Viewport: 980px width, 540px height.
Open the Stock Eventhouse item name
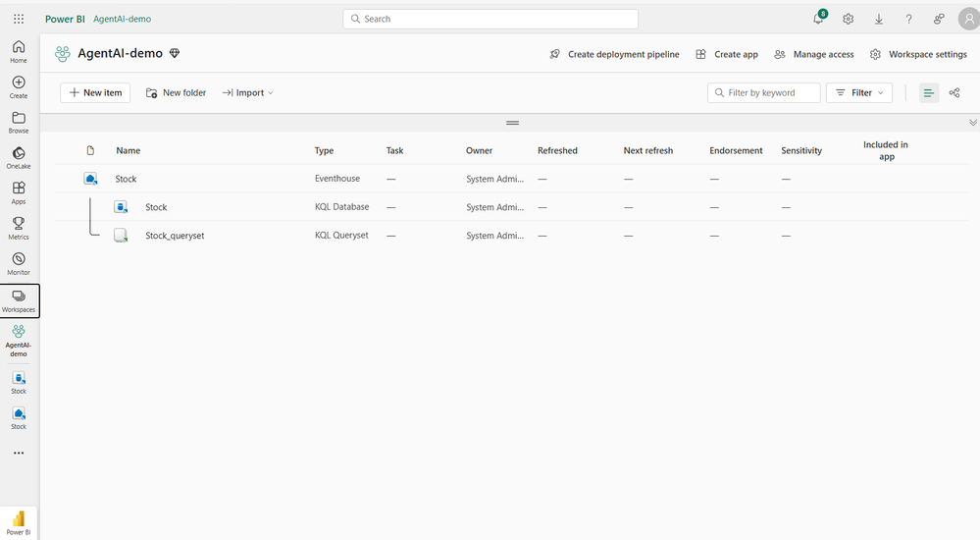click(x=126, y=179)
